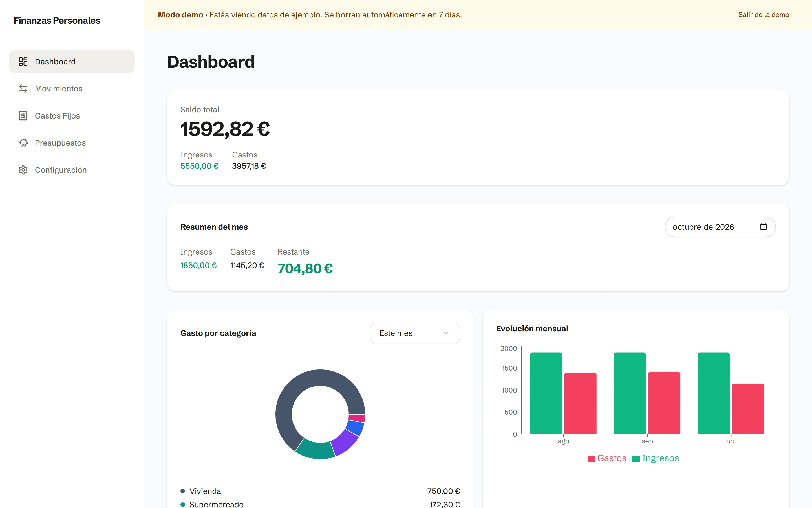Click the Configuración gear icon
The height and width of the screenshot is (508, 812).
pos(23,170)
